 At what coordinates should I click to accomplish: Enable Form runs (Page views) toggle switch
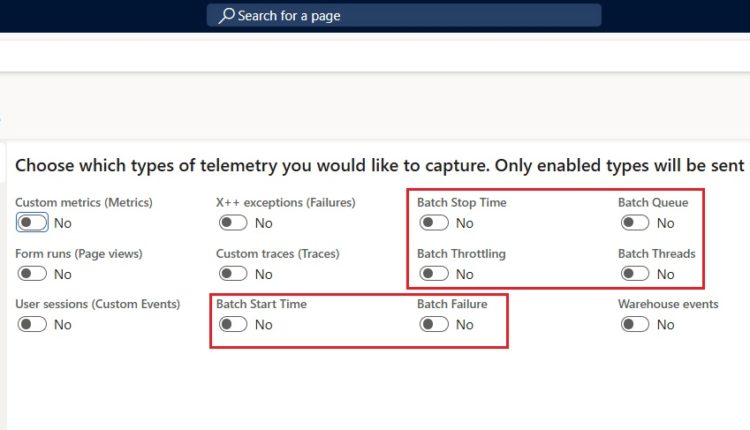tap(32, 274)
